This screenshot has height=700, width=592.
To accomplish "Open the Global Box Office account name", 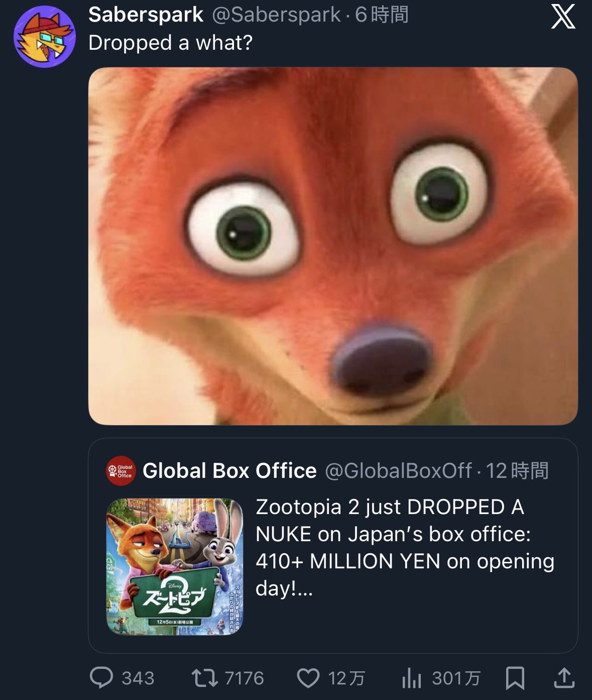I will [229, 471].
